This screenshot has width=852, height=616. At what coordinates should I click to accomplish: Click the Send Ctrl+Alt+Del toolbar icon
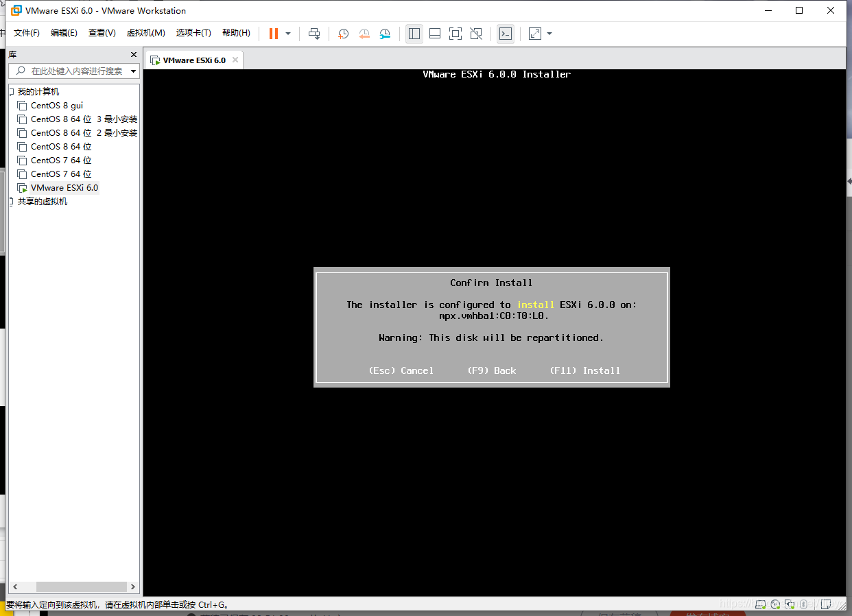point(314,33)
